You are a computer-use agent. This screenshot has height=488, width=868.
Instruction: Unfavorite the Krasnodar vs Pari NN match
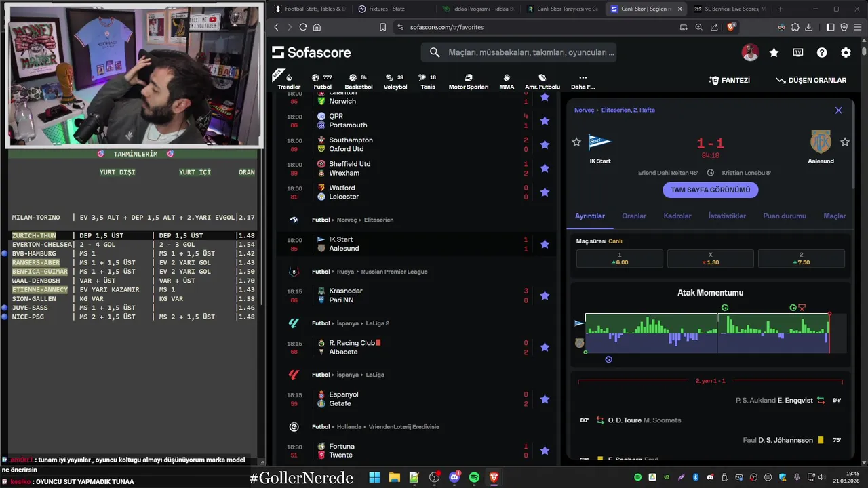coord(545,296)
